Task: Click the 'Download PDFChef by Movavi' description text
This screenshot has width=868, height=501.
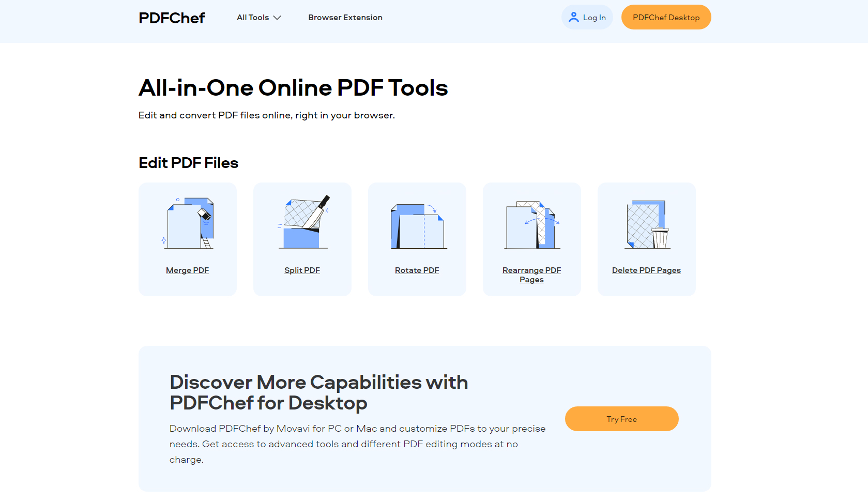Action: (358, 444)
